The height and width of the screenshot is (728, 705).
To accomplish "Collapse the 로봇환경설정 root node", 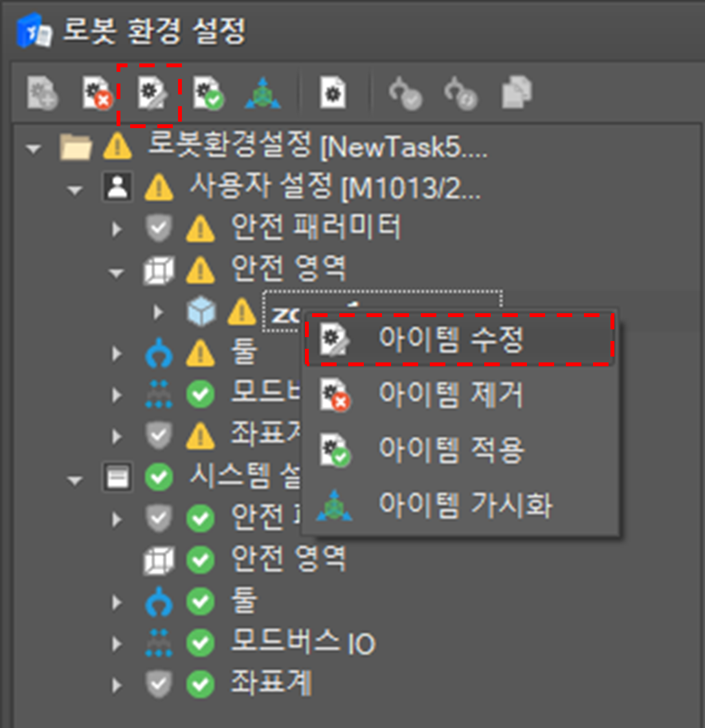I will pos(33,149).
